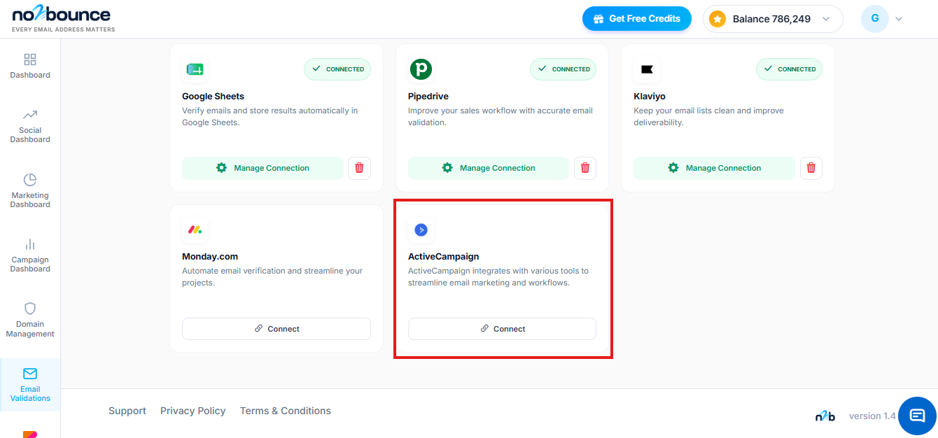Click the Google Sheets logo icon
This screenshot has height=438, width=938.
pyautogui.click(x=195, y=69)
